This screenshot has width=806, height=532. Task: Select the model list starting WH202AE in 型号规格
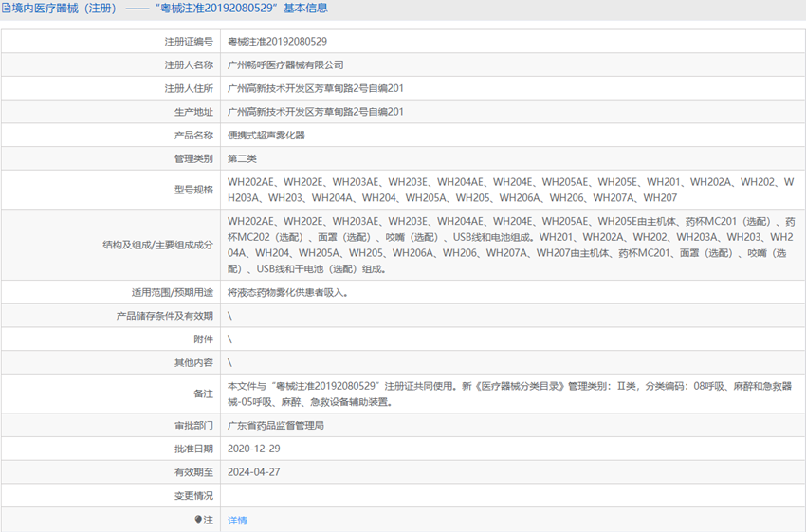[511, 190]
